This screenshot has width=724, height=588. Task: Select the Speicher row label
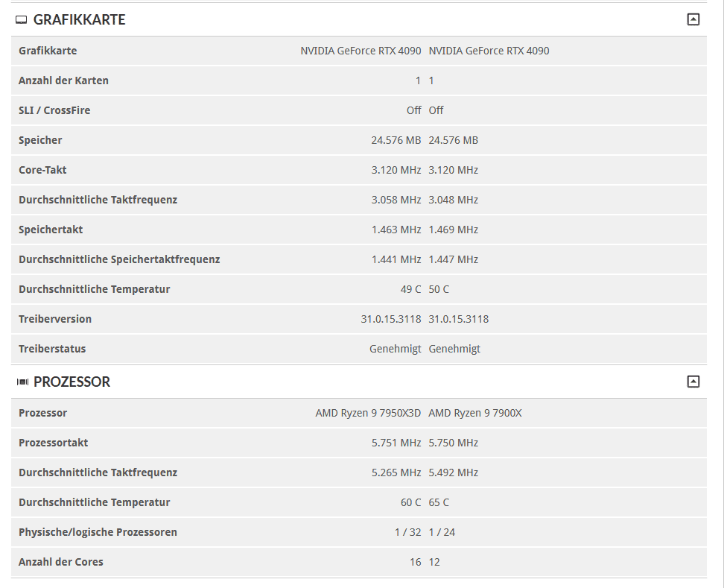(x=40, y=140)
